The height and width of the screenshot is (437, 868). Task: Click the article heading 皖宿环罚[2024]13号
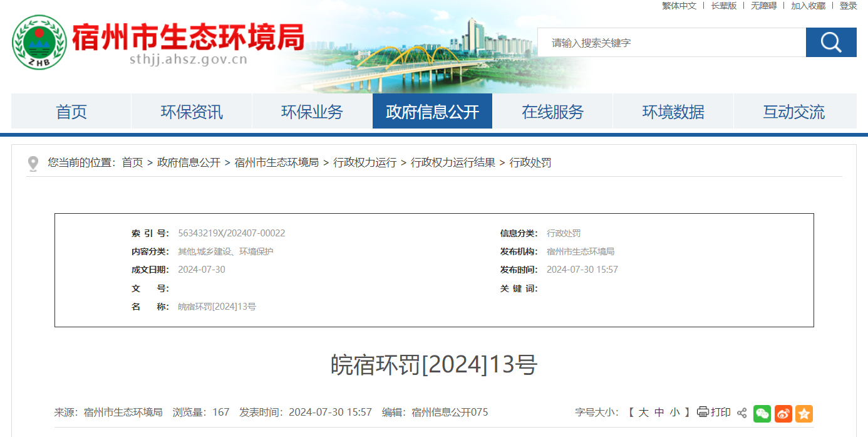click(x=434, y=365)
